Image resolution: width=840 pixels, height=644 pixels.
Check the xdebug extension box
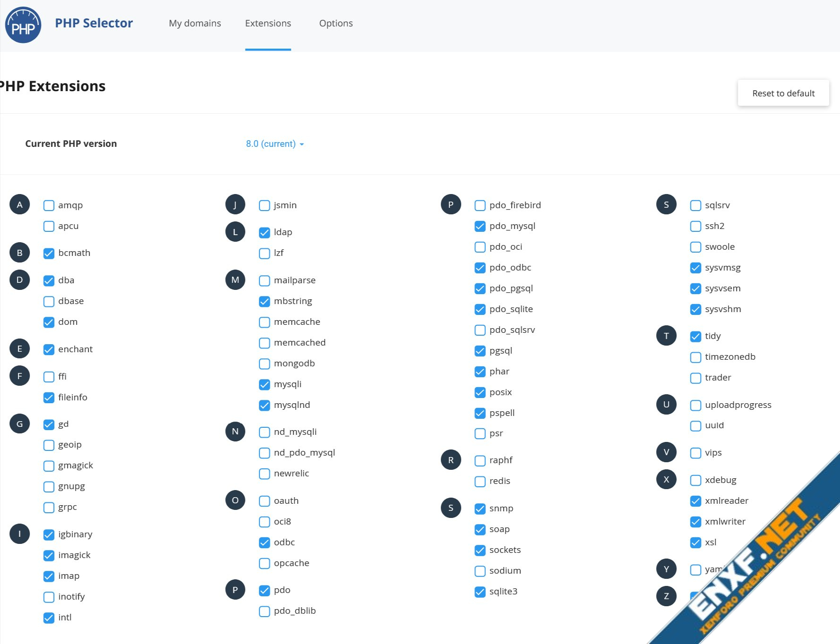[x=695, y=480]
